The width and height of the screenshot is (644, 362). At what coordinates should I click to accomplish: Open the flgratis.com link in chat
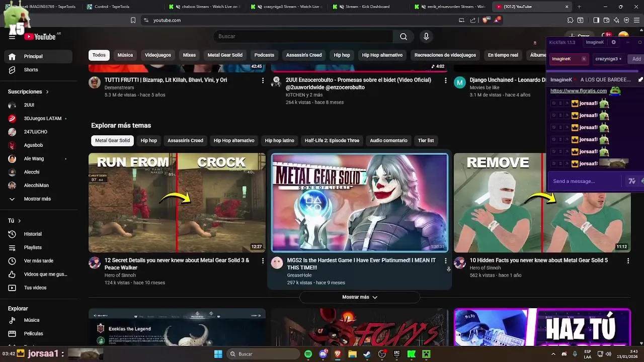pos(579,91)
